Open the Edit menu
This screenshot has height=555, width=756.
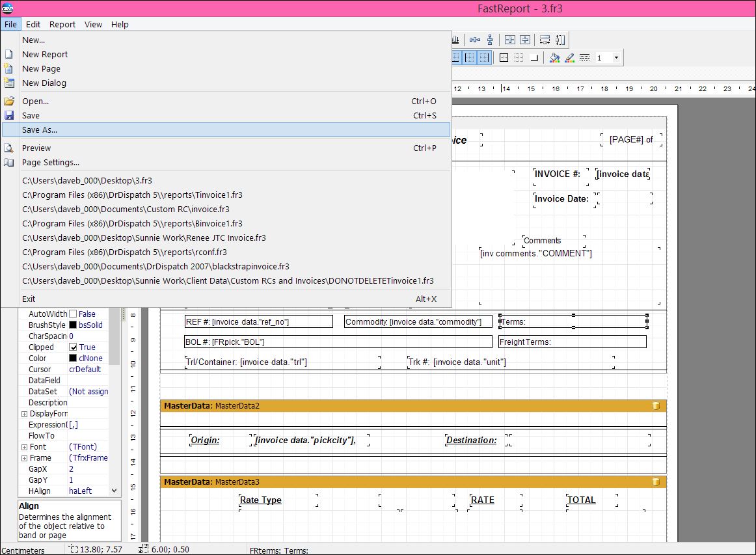click(x=33, y=24)
